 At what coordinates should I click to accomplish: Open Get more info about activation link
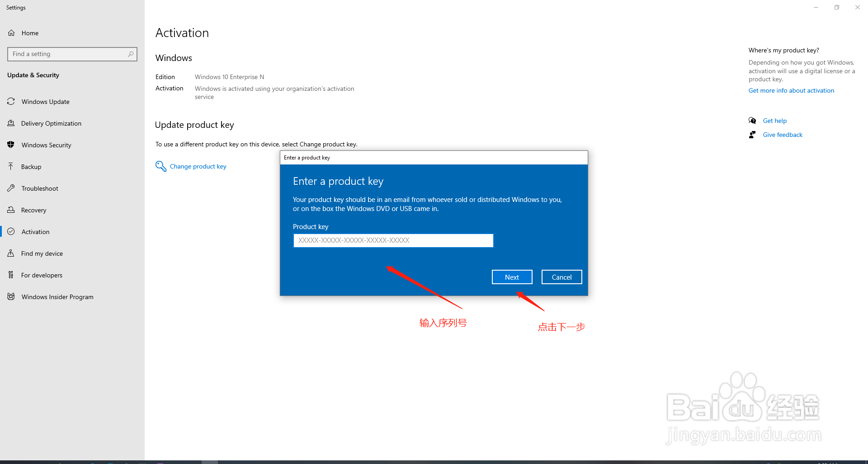coord(791,90)
